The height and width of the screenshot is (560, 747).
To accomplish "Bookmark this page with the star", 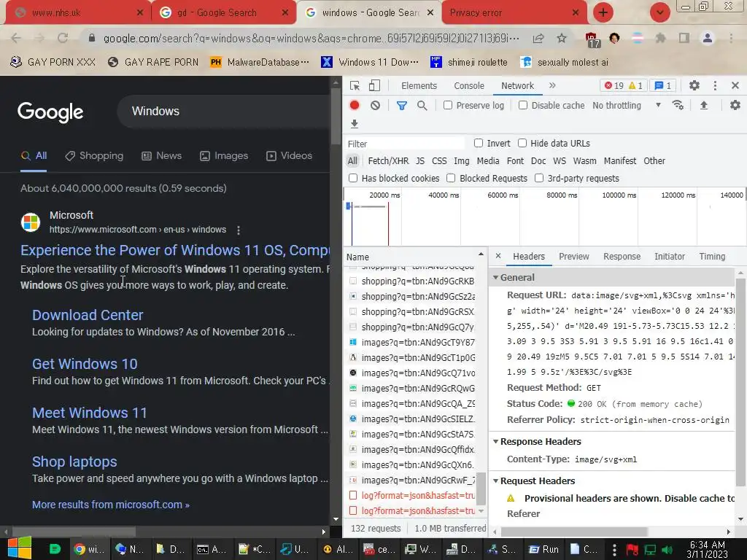I will 562,38.
